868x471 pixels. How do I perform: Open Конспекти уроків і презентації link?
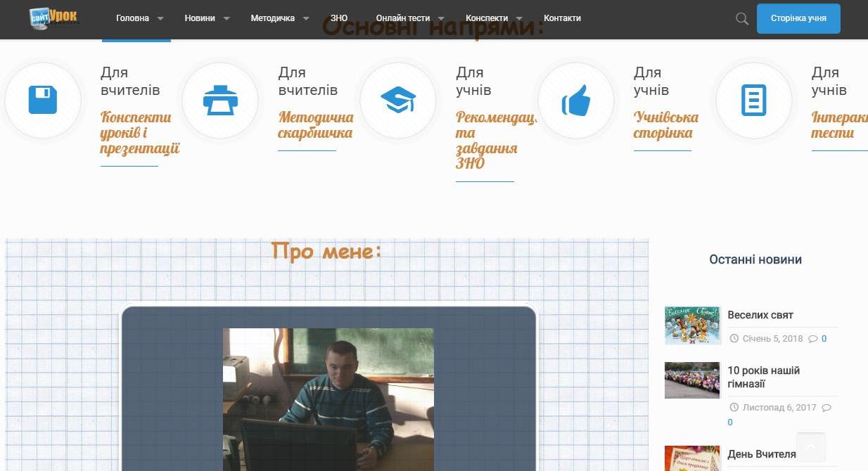(x=140, y=133)
